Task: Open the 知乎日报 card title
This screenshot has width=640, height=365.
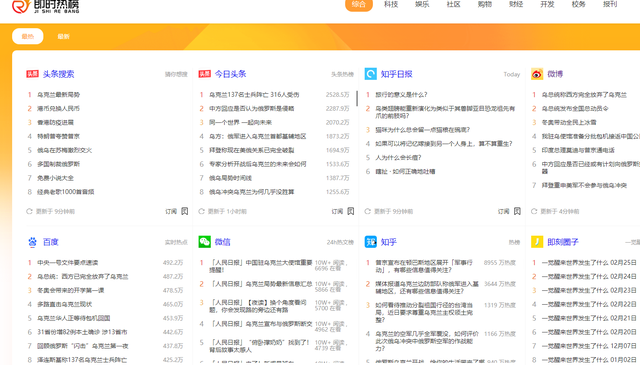Action: [x=397, y=74]
